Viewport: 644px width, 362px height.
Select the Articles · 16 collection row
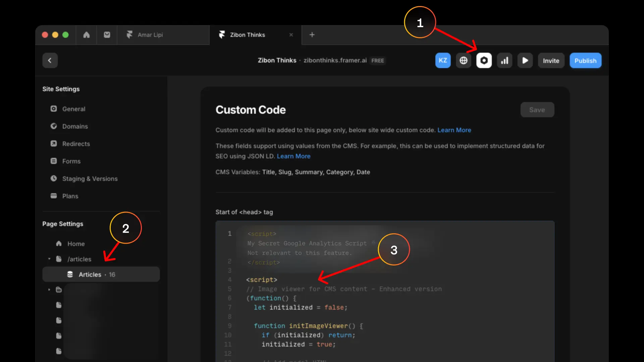pyautogui.click(x=101, y=275)
